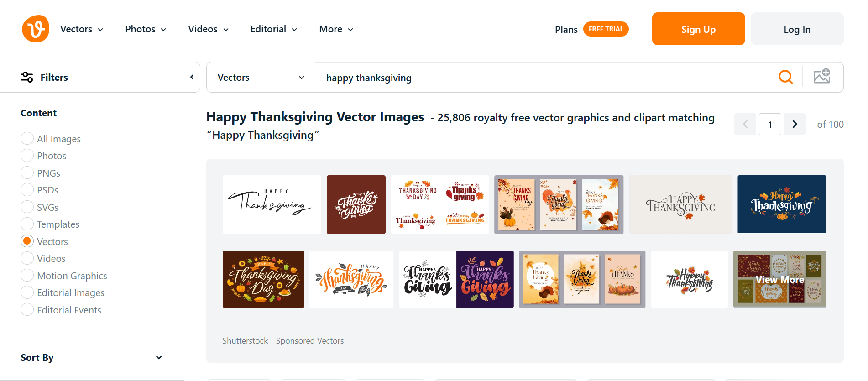
Task: Open the Filters panel via sliders icon
Action: point(26,77)
